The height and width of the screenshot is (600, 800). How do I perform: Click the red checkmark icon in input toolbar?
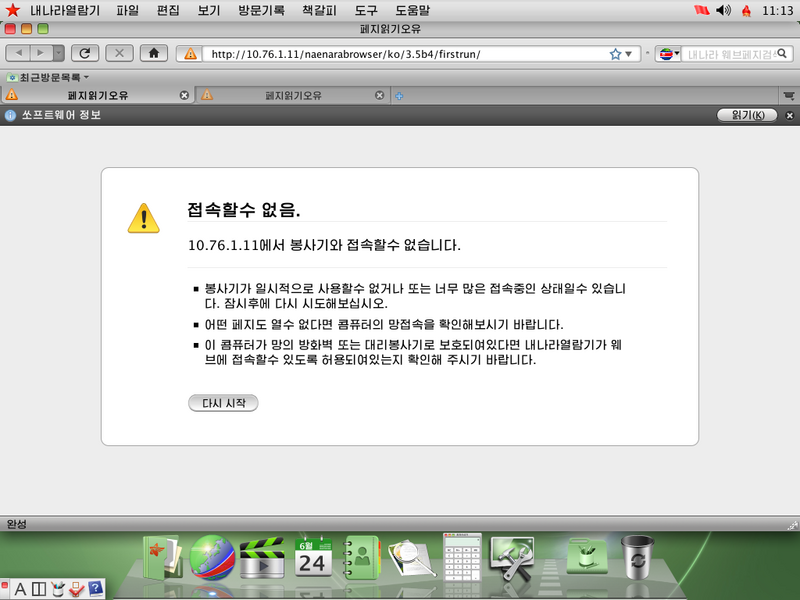pyautogui.click(x=77, y=589)
